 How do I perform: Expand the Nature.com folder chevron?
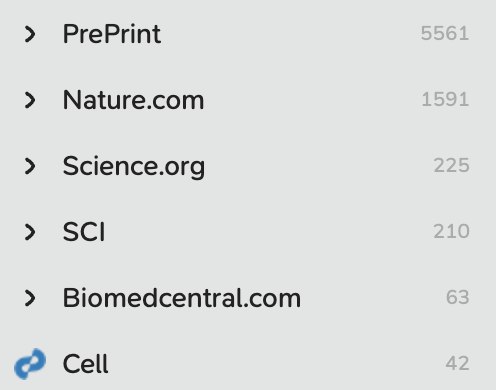coord(30,100)
